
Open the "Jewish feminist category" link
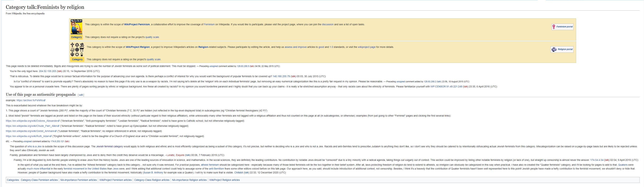[110, 146]
